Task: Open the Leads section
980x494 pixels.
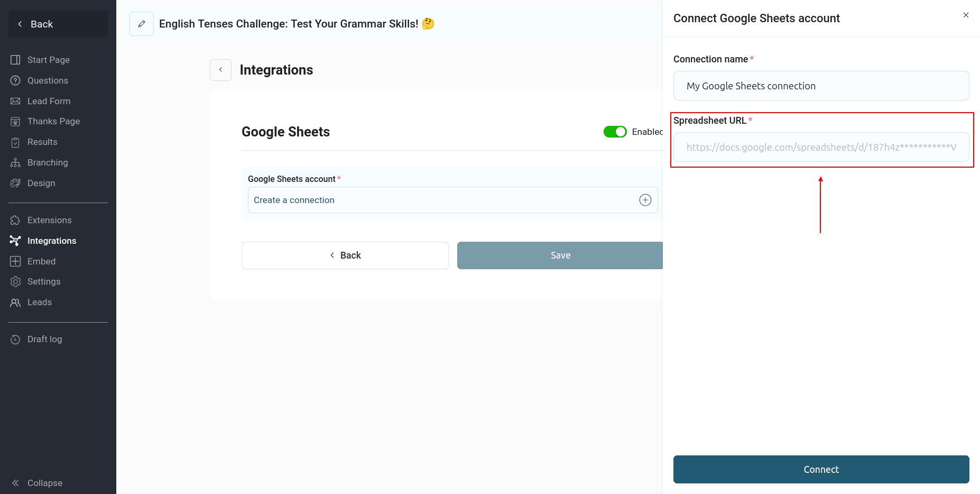Action: point(40,302)
